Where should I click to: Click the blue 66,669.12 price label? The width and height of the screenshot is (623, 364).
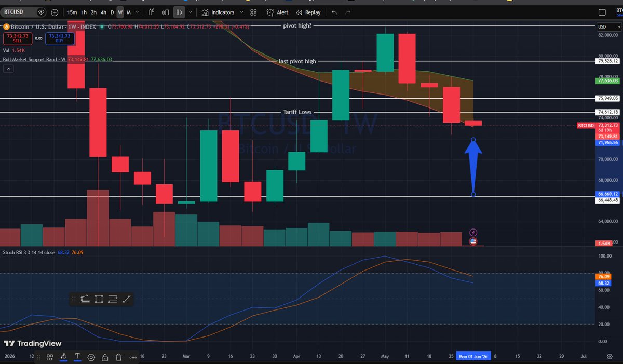[x=608, y=194]
